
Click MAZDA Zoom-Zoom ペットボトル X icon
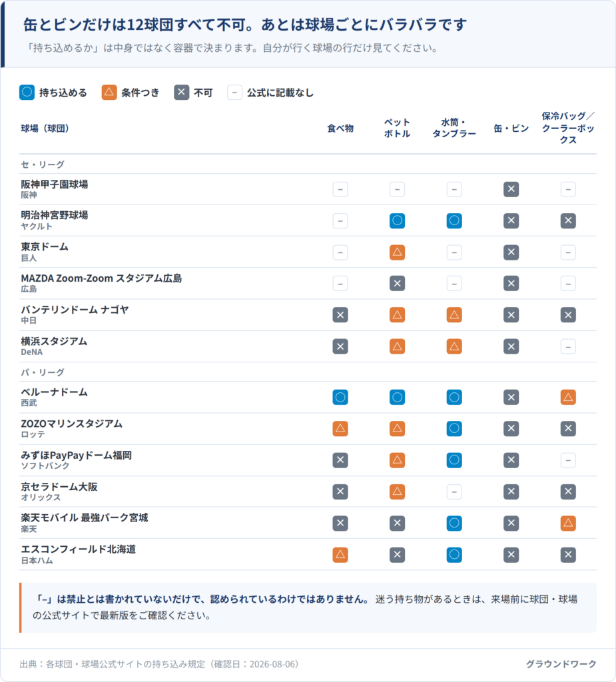pyautogui.click(x=397, y=284)
